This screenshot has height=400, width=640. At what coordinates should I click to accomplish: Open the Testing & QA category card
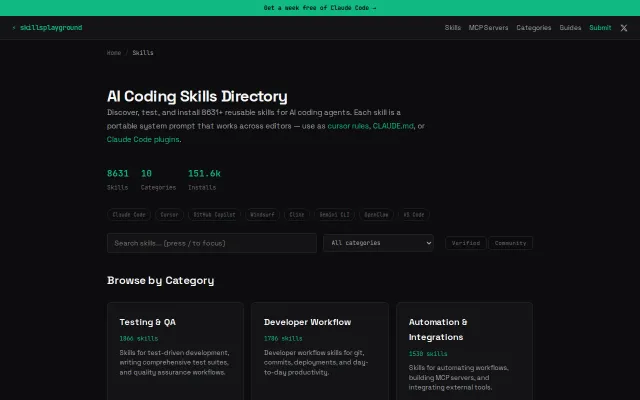[176, 351]
